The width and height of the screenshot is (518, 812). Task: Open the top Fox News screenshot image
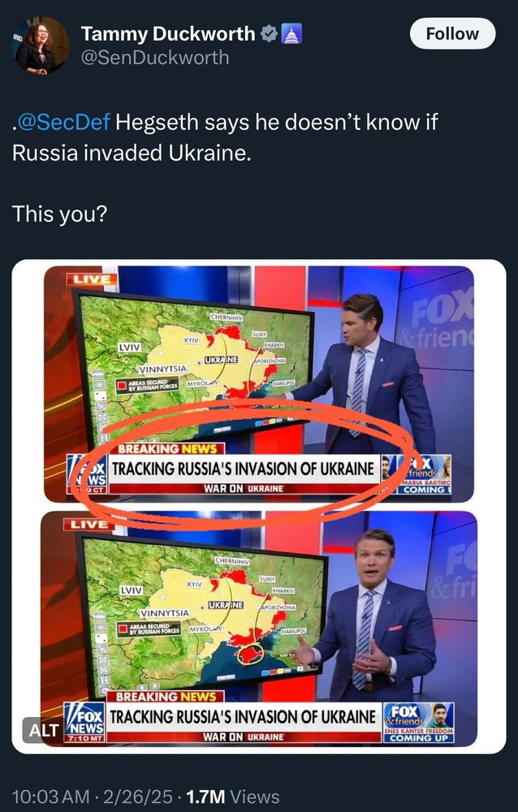[258, 384]
